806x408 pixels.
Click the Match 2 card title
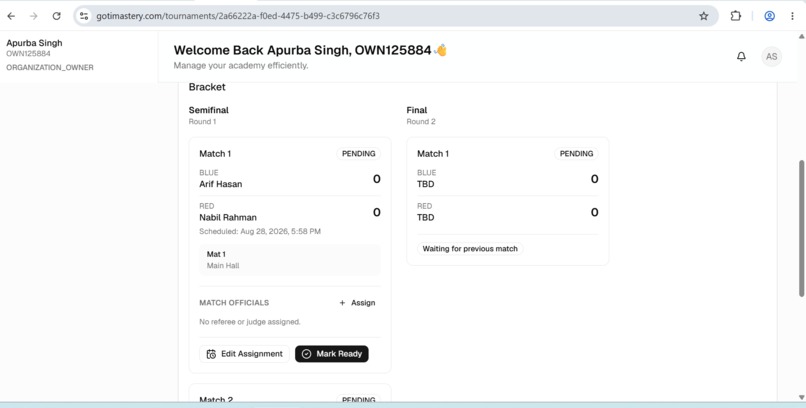point(215,400)
